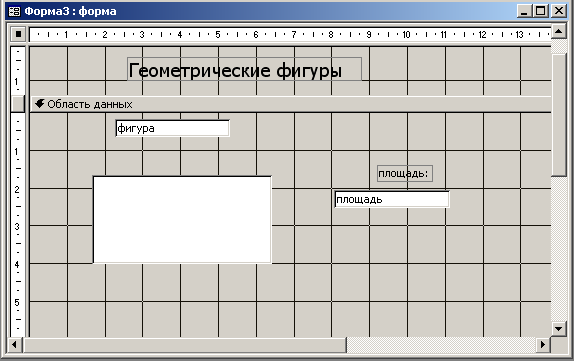Click the vertical scrollbar up arrow
574x361 pixels.
(x=559, y=32)
